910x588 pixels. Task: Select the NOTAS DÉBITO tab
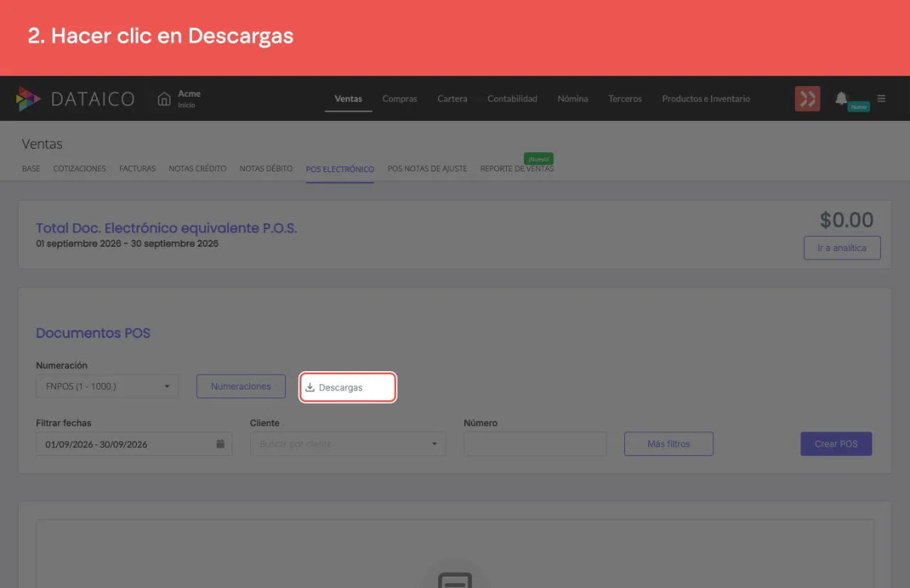click(266, 169)
